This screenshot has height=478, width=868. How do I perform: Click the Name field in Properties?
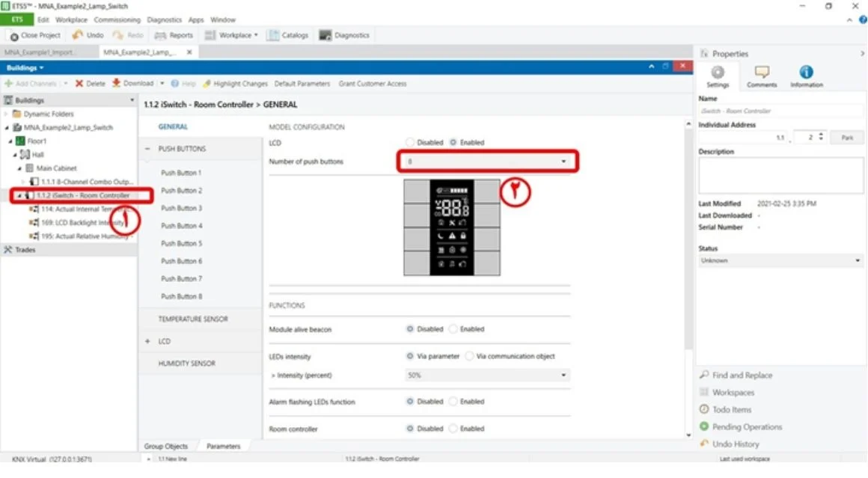[x=780, y=111]
